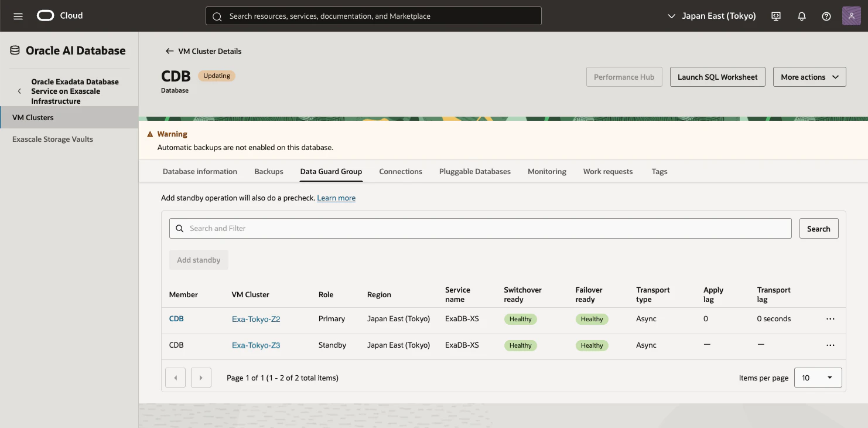Open the Cloud Shell developer tools icon
The height and width of the screenshot is (428, 868).
tap(776, 16)
